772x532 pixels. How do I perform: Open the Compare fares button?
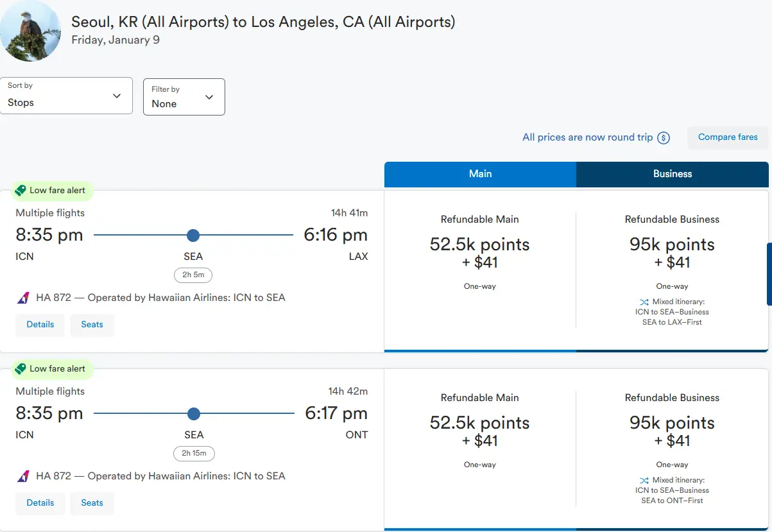click(728, 137)
